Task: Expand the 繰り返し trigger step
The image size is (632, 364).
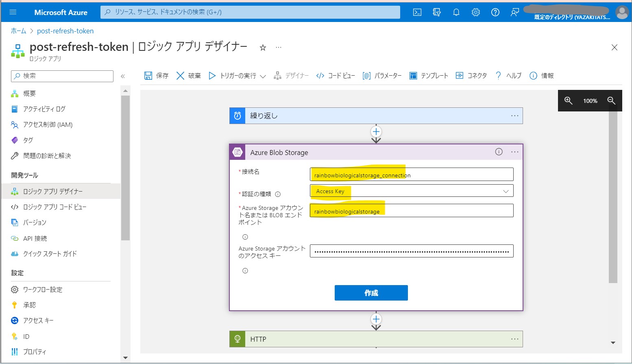Action: (376, 116)
